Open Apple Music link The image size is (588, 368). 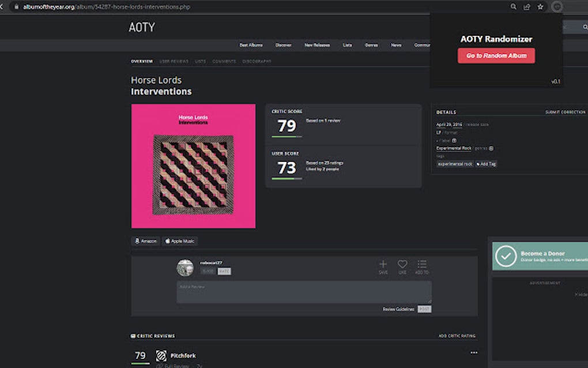(x=180, y=241)
